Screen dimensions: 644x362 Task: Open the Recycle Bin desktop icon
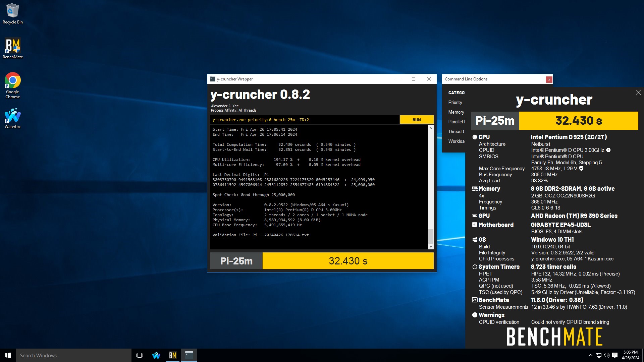(x=13, y=14)
